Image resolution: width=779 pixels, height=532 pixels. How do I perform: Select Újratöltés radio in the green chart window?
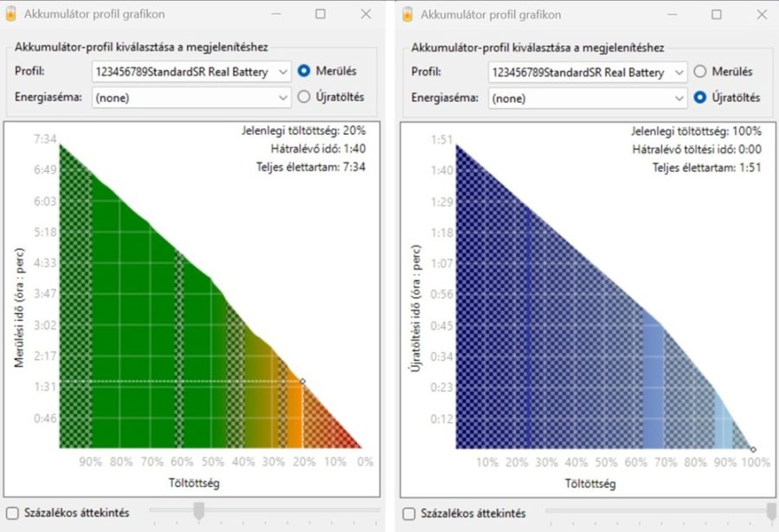point(304,98)
